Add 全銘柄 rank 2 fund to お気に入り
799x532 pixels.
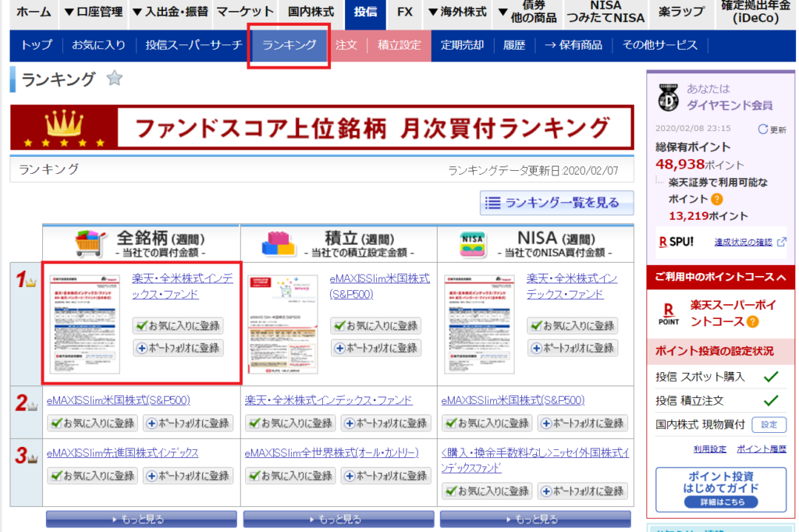point(93,423)
